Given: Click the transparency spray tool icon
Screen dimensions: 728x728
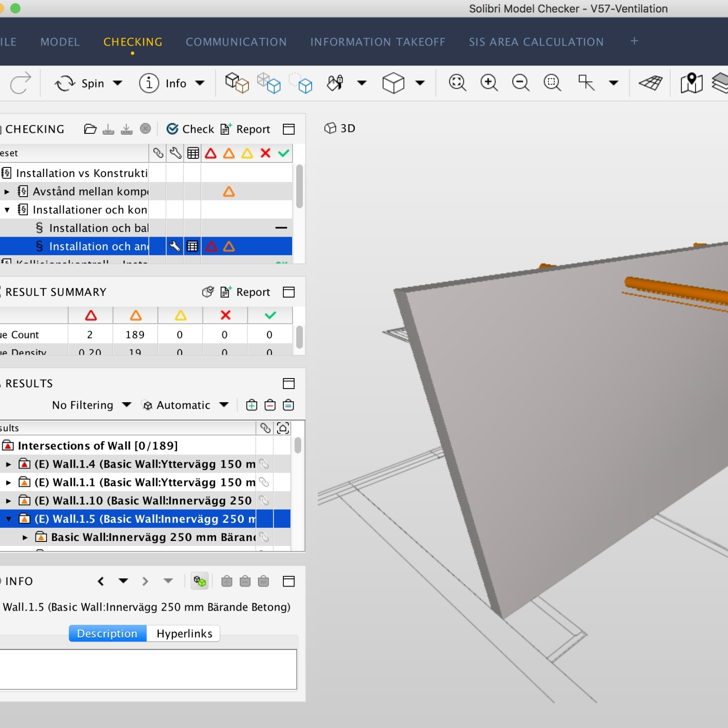Looking at the screenshot, I should point(335,83).
